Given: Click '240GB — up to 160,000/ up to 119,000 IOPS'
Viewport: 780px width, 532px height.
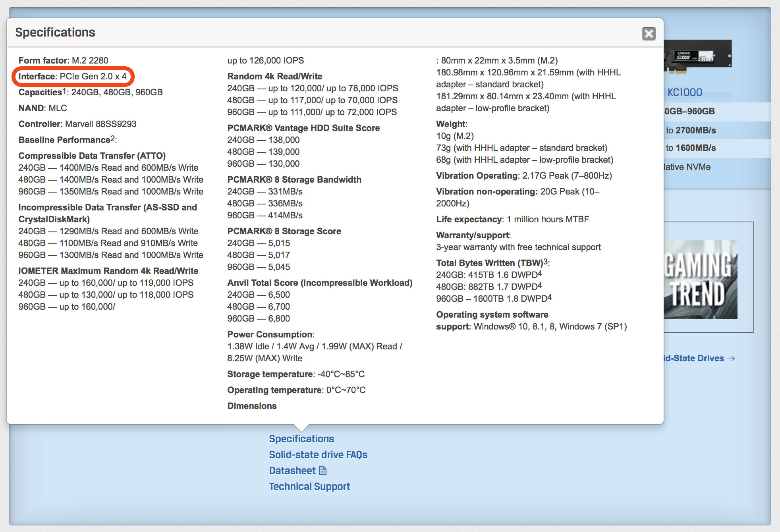Looking at the screenshot, I should click(x=106, y=283).
